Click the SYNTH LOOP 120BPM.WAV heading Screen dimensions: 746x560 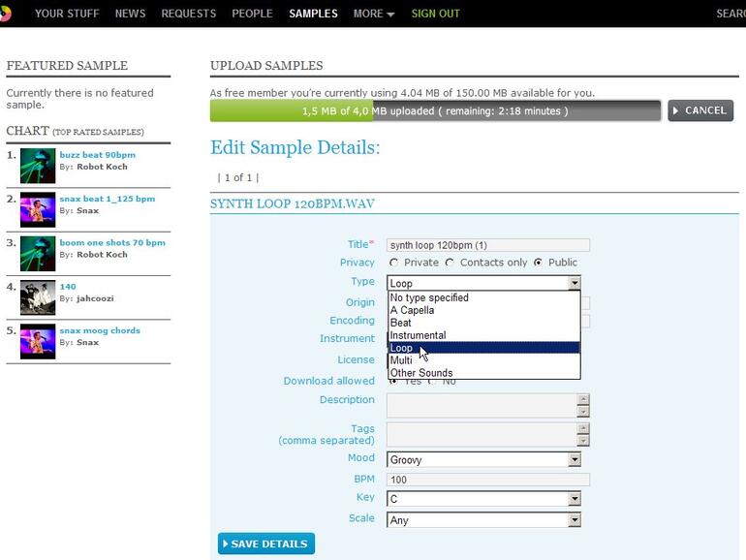click(x=293, y=203)
